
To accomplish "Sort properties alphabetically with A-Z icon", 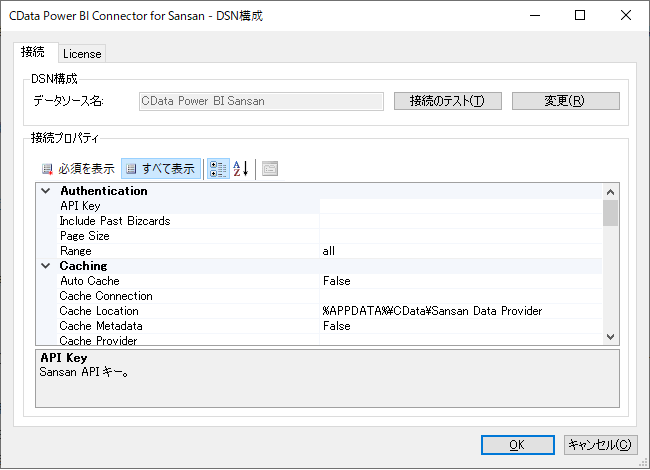I will (x=241, y=169).
